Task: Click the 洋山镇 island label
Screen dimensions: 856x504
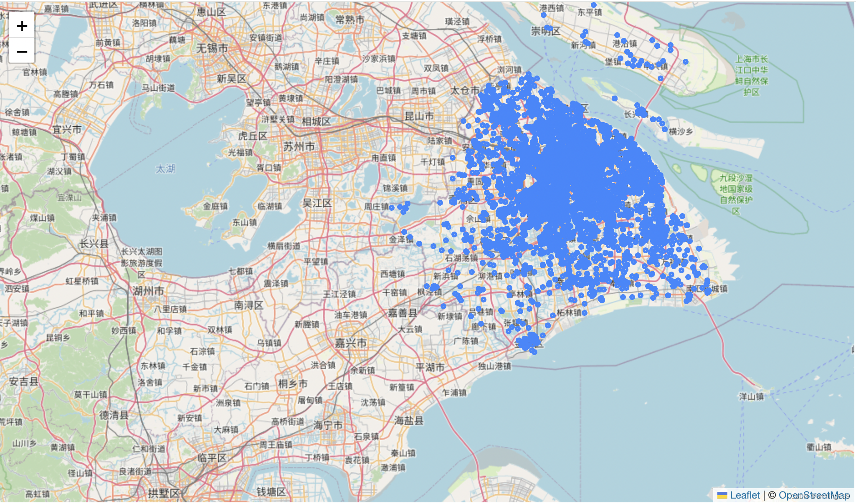Action: pyautogui.click(x=751, y=396)
